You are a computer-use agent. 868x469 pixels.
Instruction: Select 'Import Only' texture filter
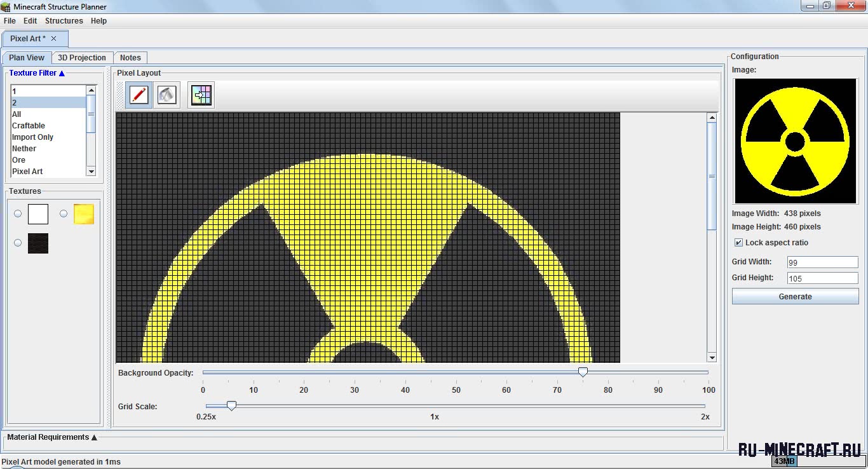click(48, 137)
